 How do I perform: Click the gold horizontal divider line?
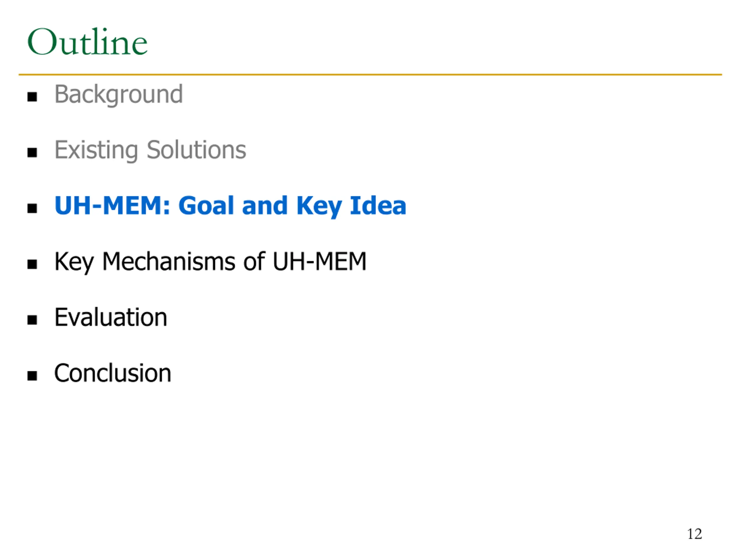[371, 75]
